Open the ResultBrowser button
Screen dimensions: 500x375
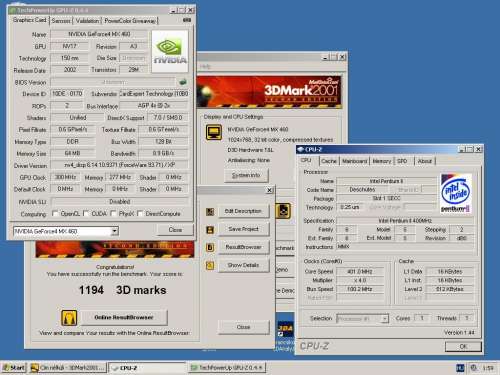pos(243,247)
